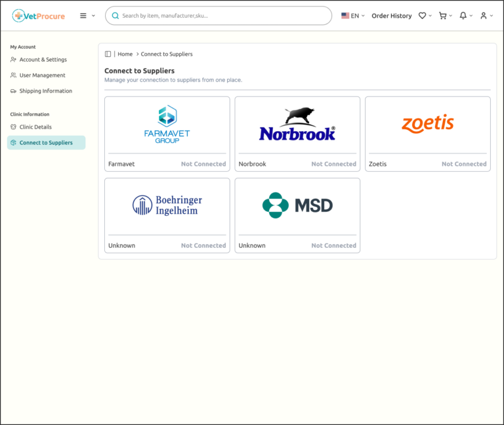Click Farmavet supplier name
504x425 pixels.
[121, 164]
